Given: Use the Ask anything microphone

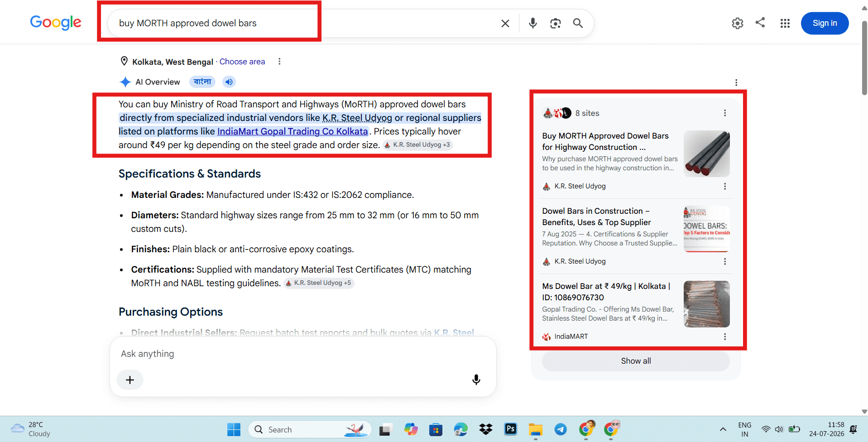Looking at the screenshot, I should tap(476, 380).
